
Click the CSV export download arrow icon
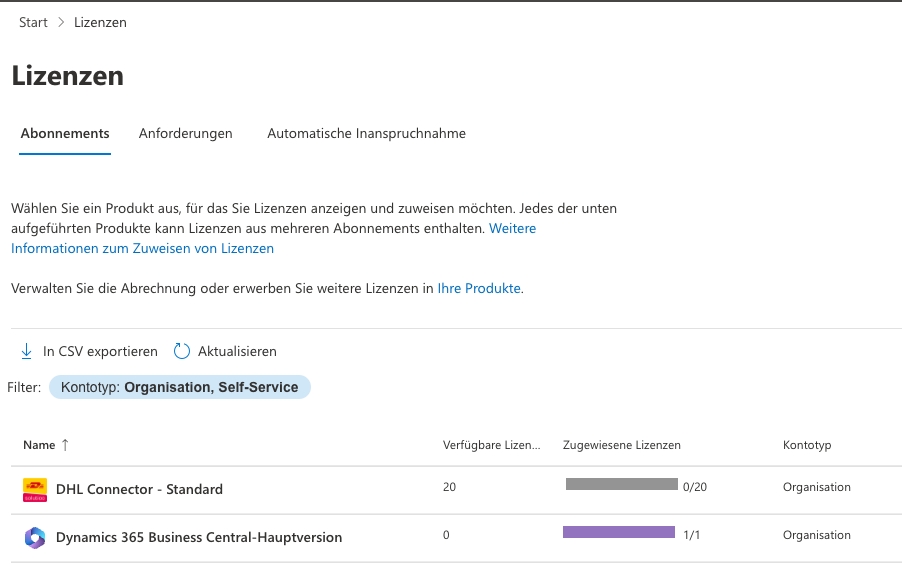tap(27, 351)
